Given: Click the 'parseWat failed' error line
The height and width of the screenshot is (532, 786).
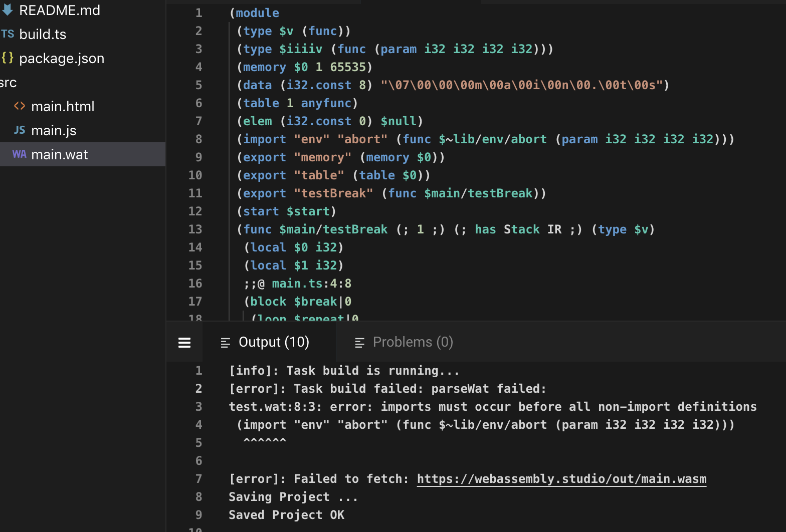Looking at the screenshot, I should coord(387,389).
